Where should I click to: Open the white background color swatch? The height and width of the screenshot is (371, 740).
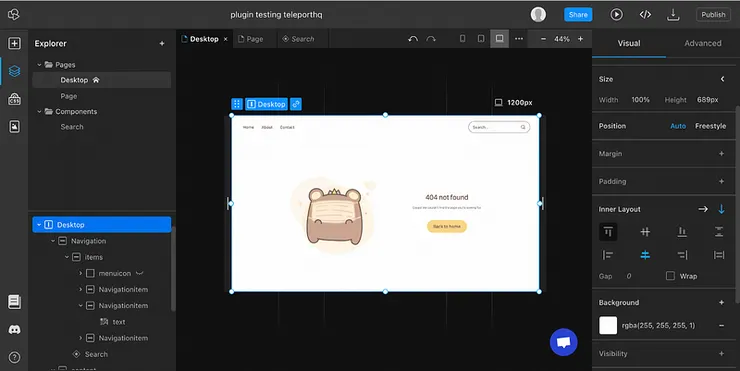608,325
